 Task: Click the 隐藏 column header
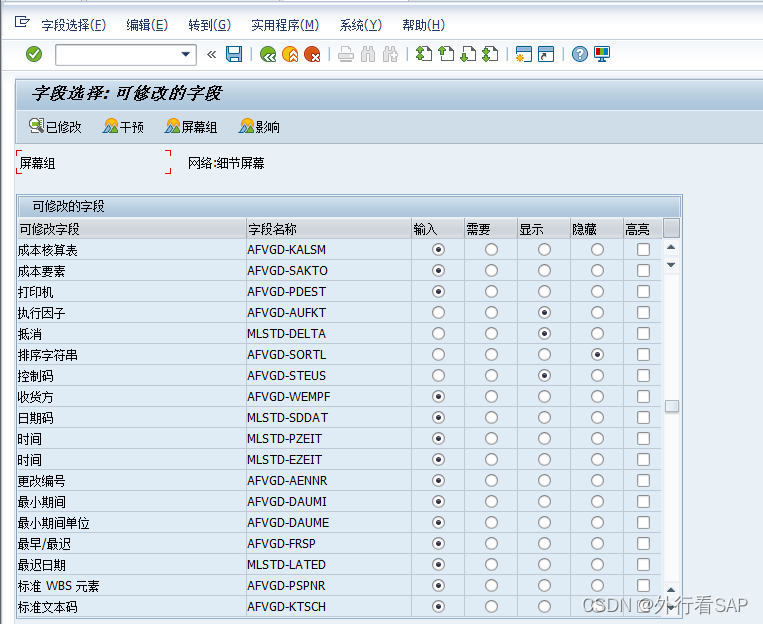point(597,229)
